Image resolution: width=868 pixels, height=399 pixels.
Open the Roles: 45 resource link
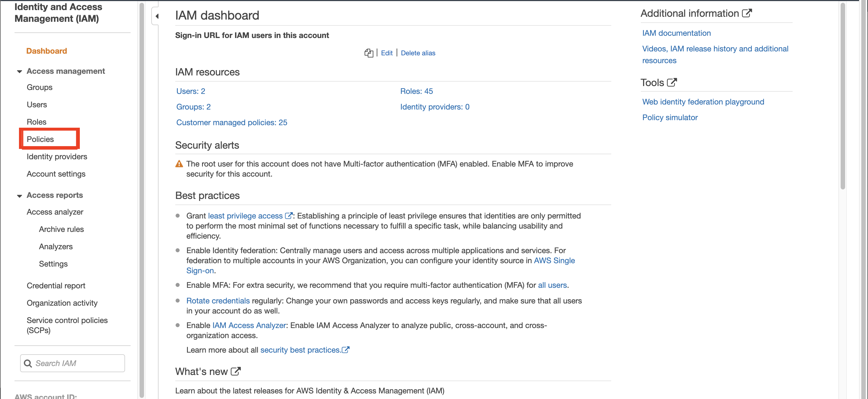point(416,91)
